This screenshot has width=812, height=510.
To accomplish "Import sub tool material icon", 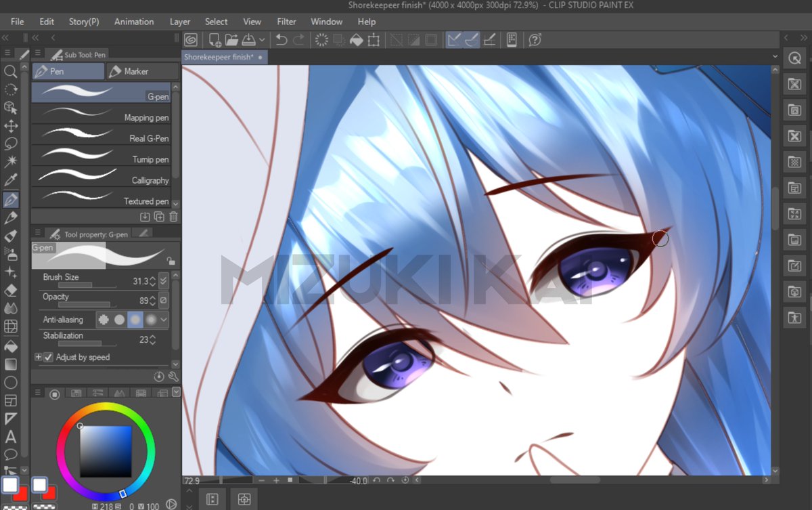I will [145, 217].
